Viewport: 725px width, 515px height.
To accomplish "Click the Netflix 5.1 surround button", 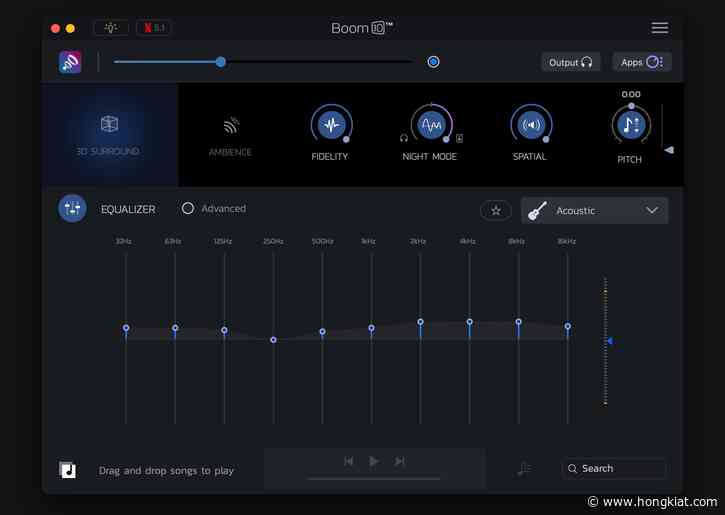I will coord(154,28).
